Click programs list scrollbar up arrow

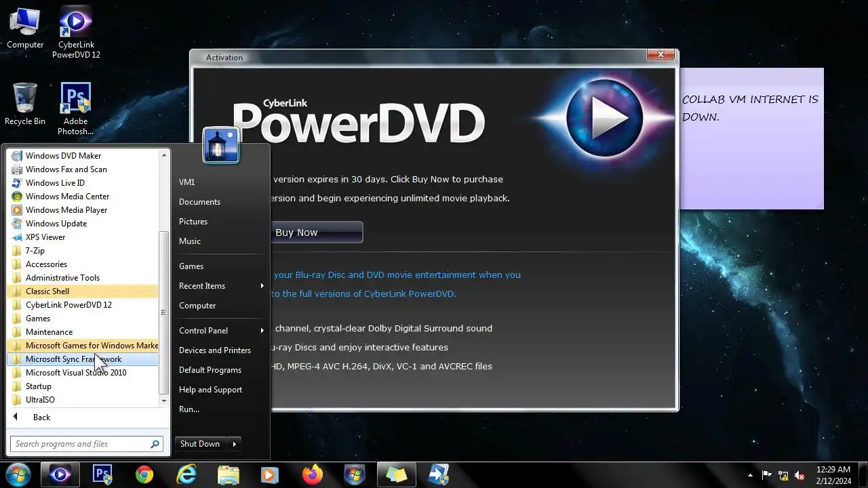163,155
